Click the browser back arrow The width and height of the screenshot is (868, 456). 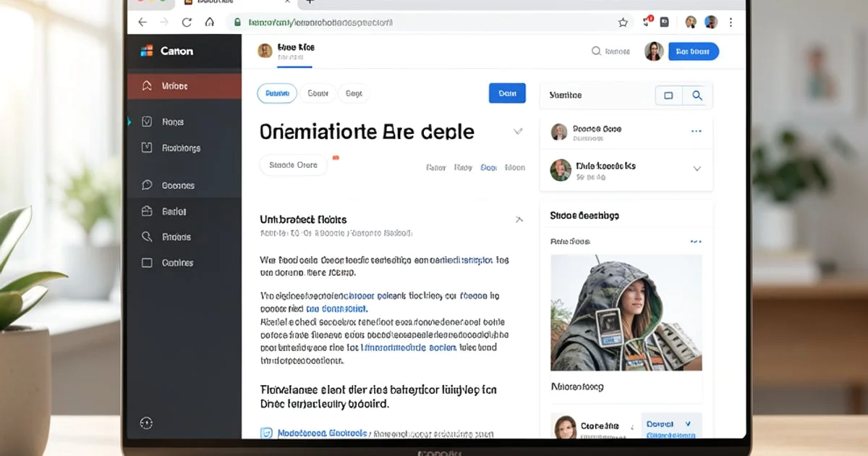142,22
